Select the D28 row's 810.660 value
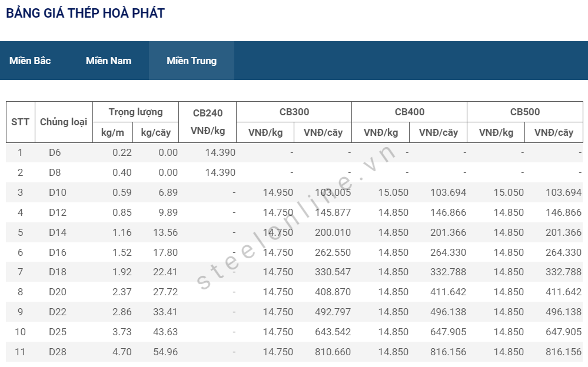 333,352
